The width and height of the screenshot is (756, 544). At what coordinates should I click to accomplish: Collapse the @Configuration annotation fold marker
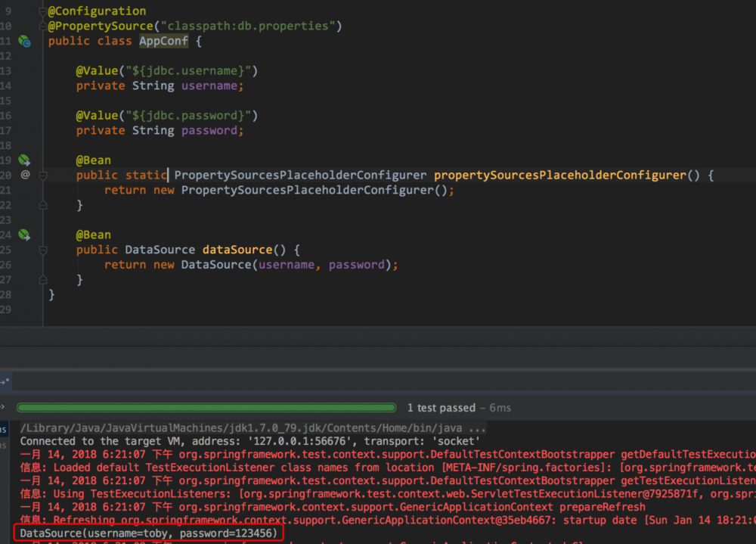coord(43,11)
